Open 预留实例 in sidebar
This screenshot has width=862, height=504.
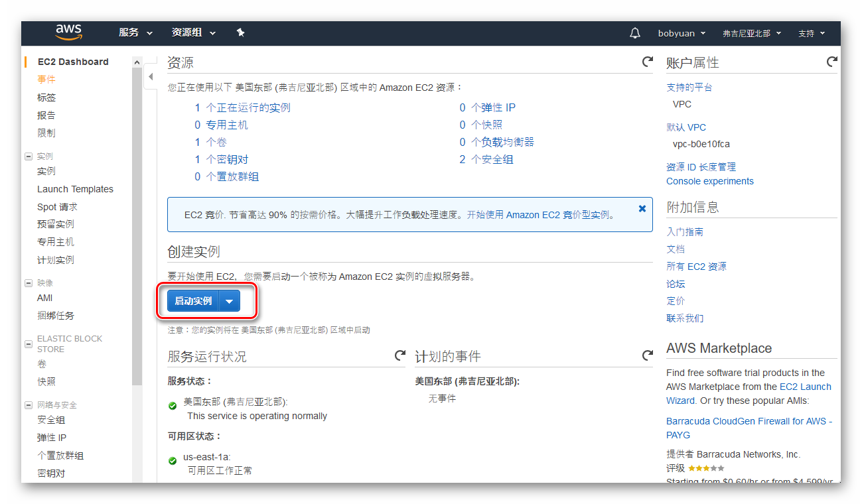pyautogui.click(x=56, y=224)
